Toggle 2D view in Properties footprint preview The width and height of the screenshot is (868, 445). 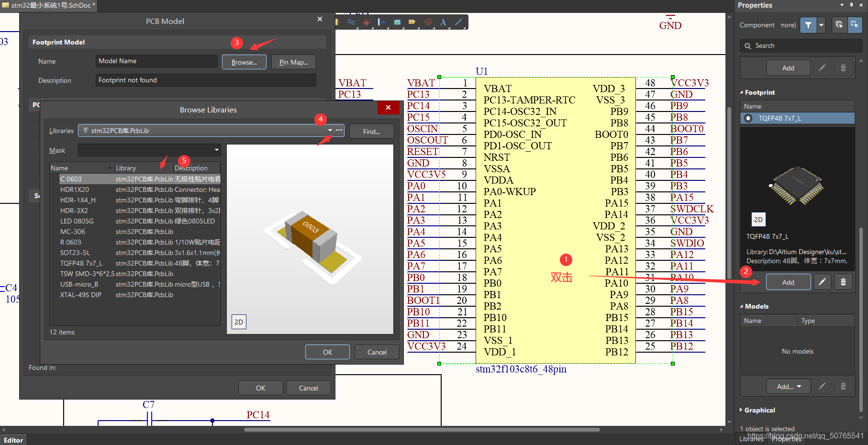click(x=758, y=220)
